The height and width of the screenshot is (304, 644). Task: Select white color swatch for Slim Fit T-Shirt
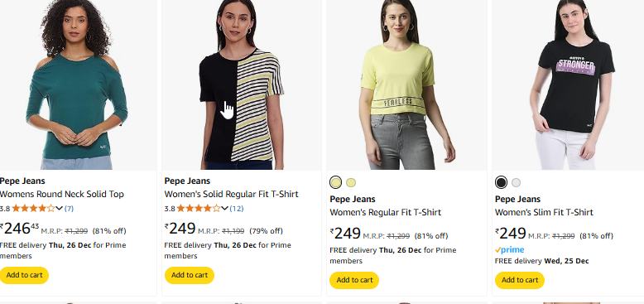tap(516, 182)
